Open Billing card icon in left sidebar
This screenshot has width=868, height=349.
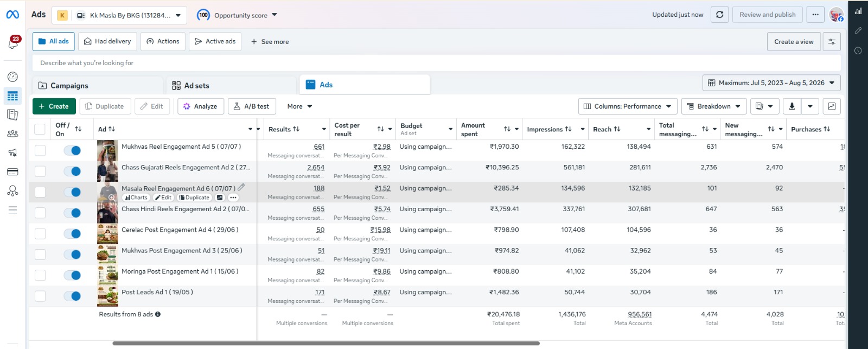pos(12,172)
